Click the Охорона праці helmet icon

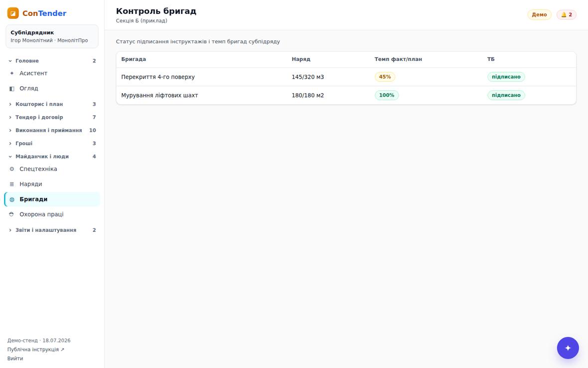[11, 214]
